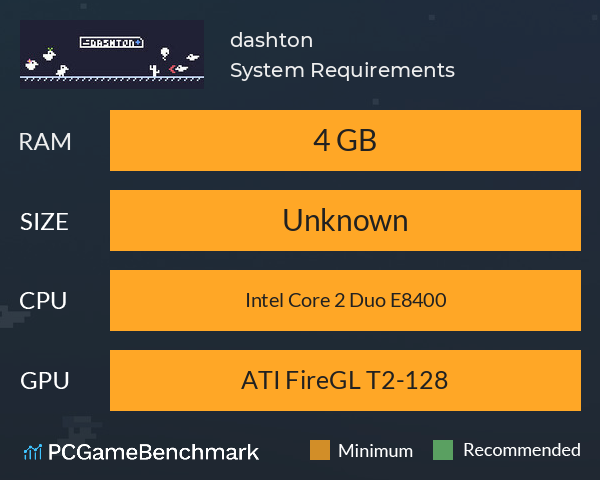Click the System Requirements heading
Image resolution: width=600 pixels, height=480 pixels.
(342, 70)
